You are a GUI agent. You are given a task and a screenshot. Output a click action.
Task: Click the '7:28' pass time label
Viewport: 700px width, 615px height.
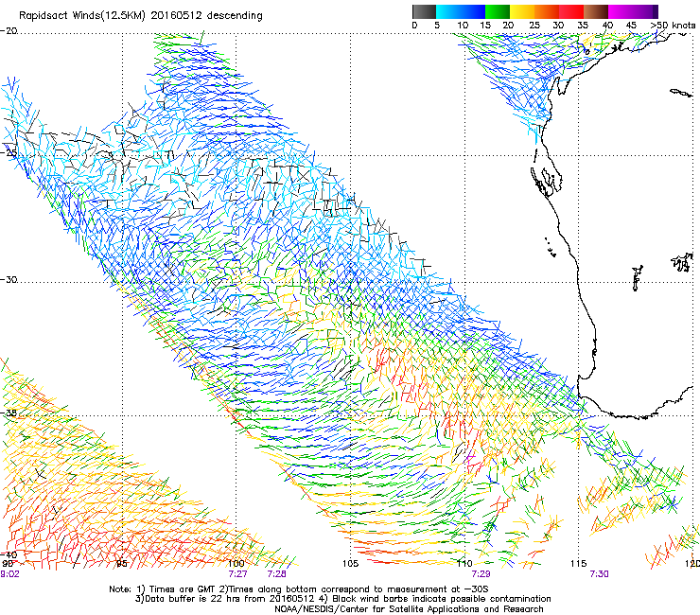[x=277, y=574]
